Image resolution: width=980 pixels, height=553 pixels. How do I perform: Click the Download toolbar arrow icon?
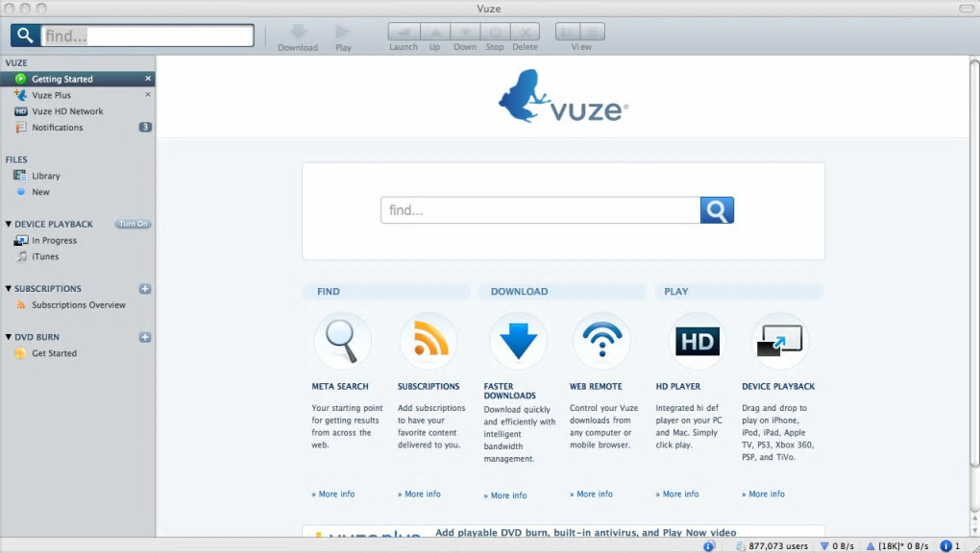(298, 32)
